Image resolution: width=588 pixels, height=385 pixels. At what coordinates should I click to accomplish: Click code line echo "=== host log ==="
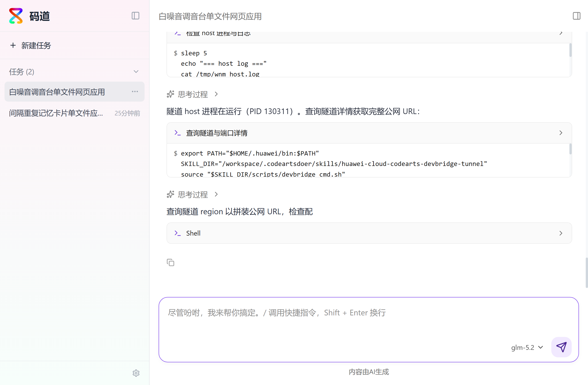224,63
